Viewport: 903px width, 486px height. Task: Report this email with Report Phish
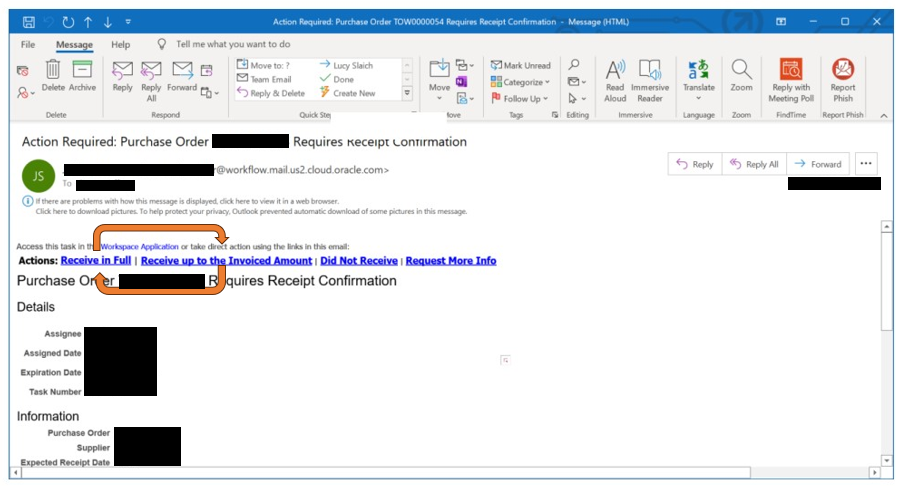coord(843,81)
